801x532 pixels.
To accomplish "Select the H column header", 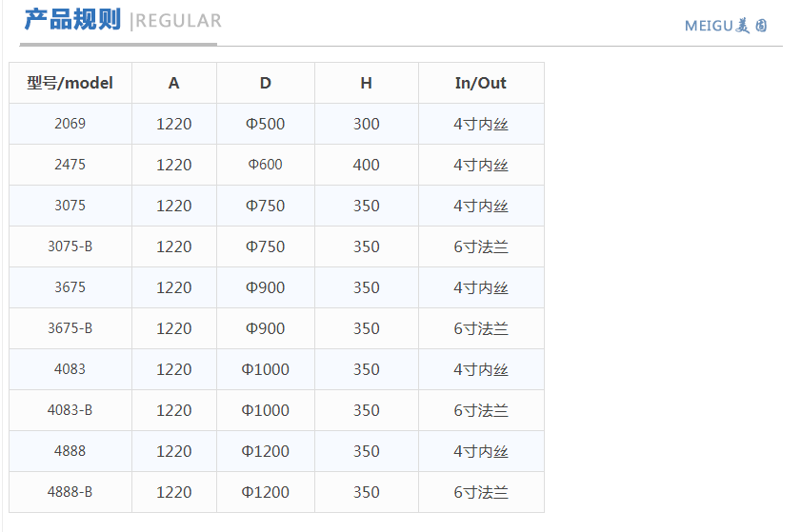I will pos(367,83).
